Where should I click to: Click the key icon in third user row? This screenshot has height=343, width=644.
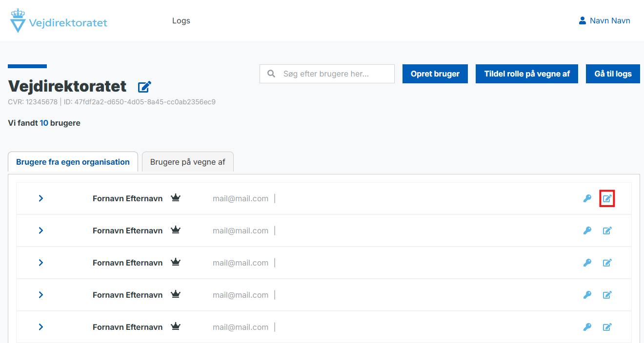click(x=587, y=263)
